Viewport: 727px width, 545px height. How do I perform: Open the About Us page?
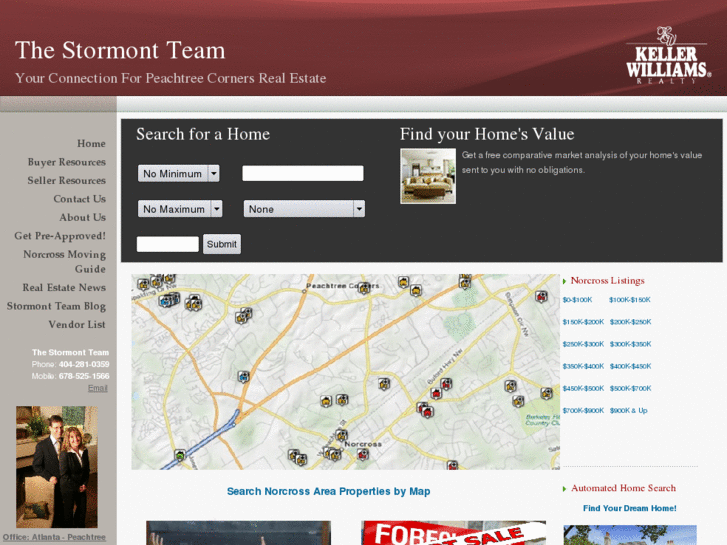[x=83, y=218]
